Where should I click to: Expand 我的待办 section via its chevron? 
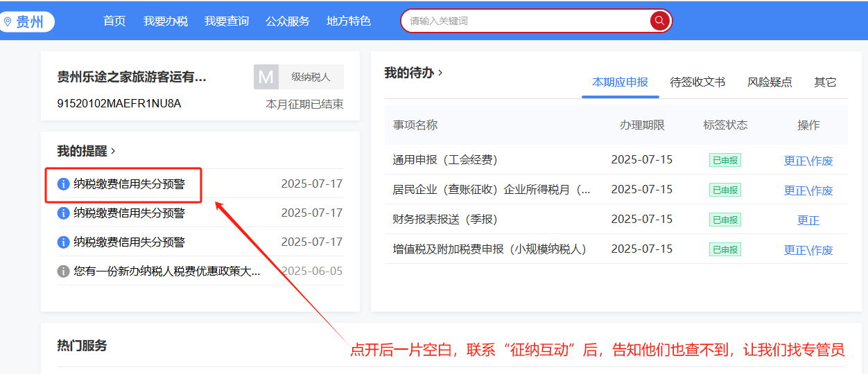click(440, 73)
